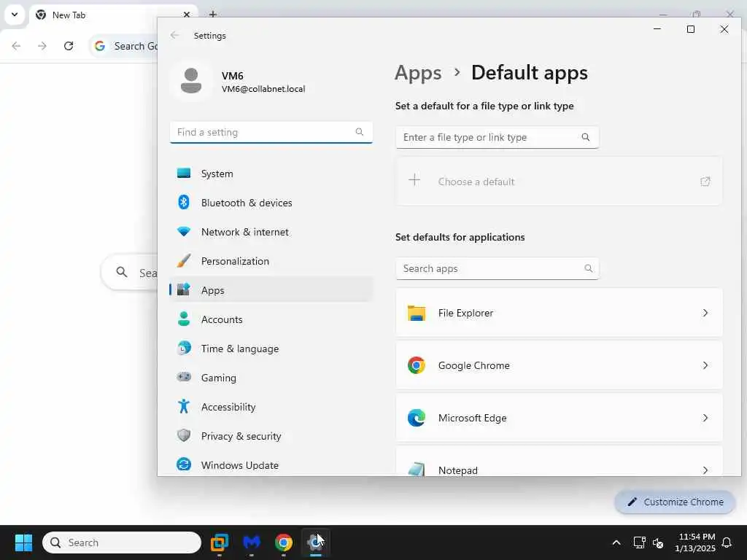Focus the Find a setting field
747x560 pixels.
[271, 132]
